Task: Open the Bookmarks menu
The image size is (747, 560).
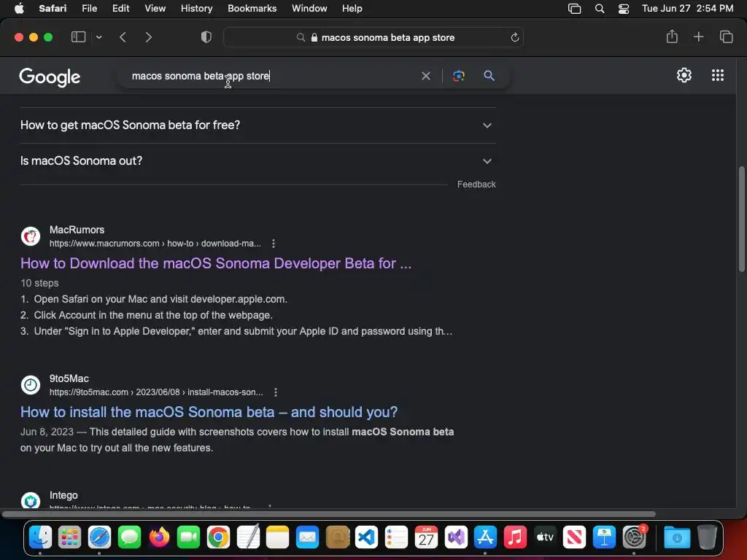Action: point(252,8)
